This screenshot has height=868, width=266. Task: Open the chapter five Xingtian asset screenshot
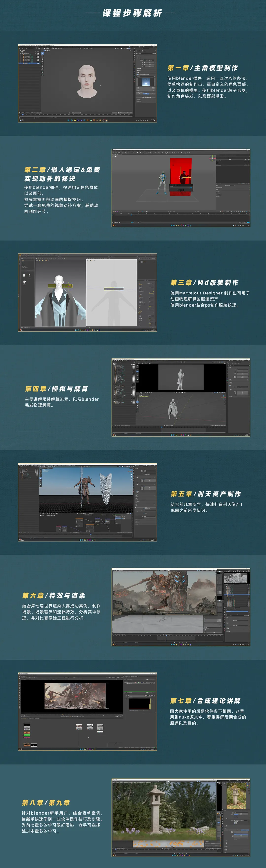87,502
